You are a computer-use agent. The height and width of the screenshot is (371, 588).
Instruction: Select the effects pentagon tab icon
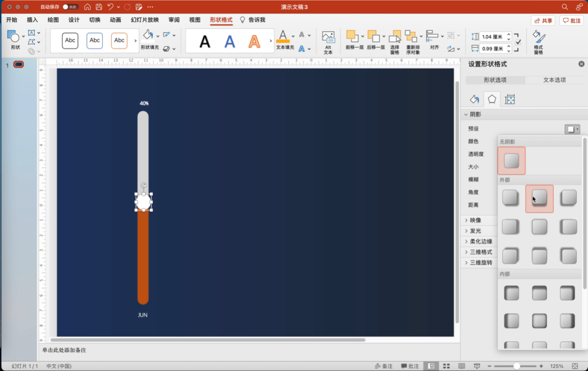[x=492, y=100]
